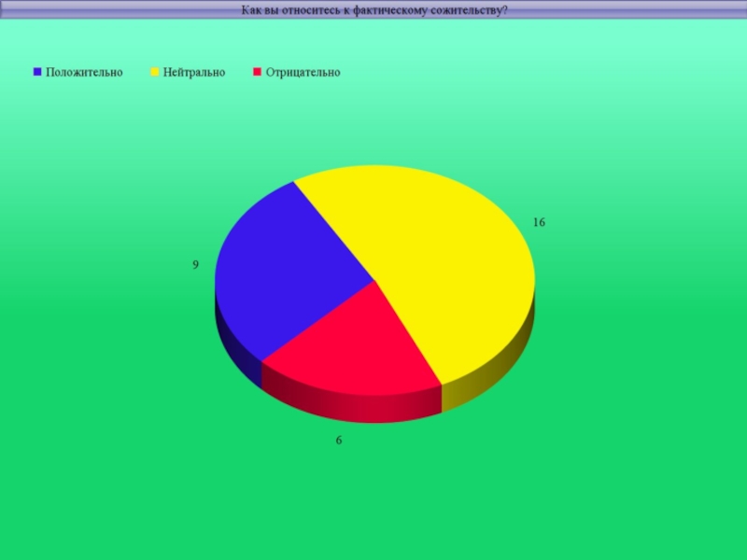The width and height of the screenshot is (747, 560).
Task: Click the yellow Нейтрально legend marker
Action: pos(155,72)
